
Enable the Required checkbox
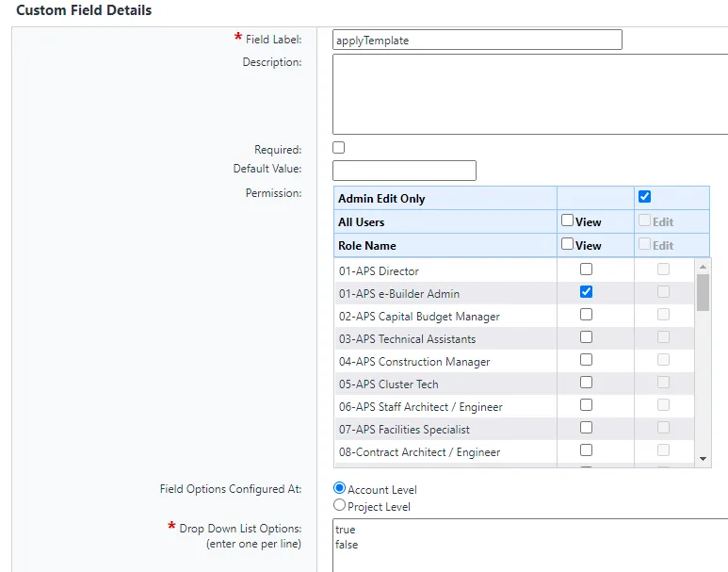339,148
